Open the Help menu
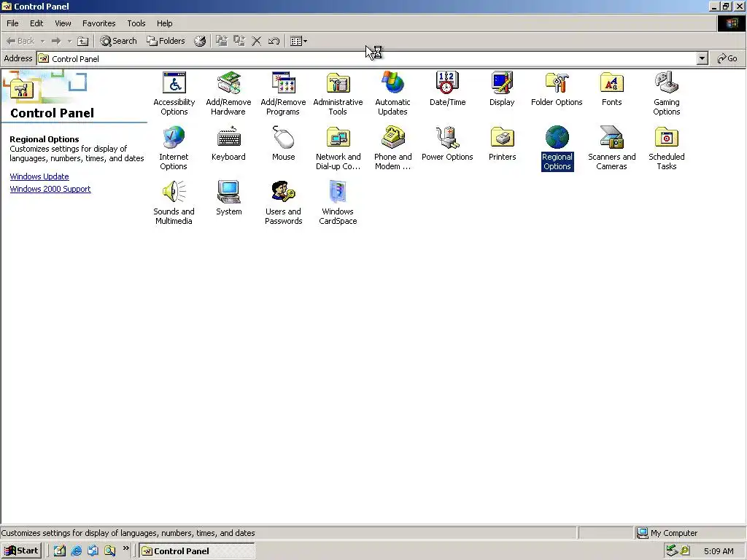 click(164, 23)
